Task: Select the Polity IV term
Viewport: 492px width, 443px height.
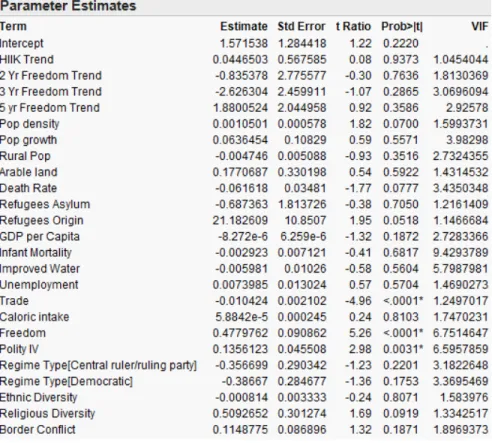Action: (x=19, y=349)
